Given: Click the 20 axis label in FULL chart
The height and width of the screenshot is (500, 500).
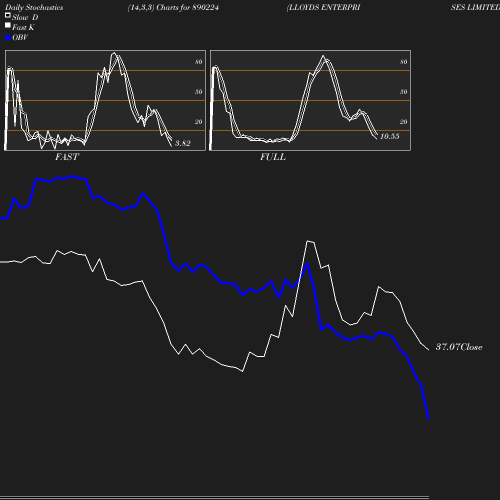Looking at the screenshot, I should [x=404, y=122].
